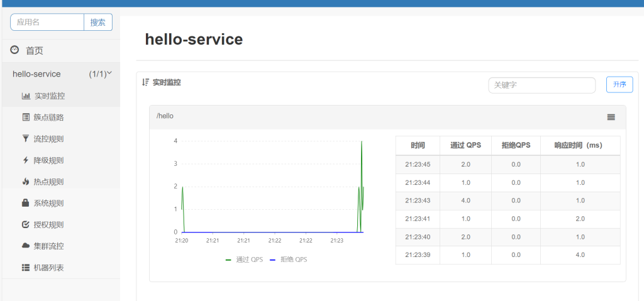Click the flame icon for 热点规则
Screen dimensions: 644x301
coord(26,182)
